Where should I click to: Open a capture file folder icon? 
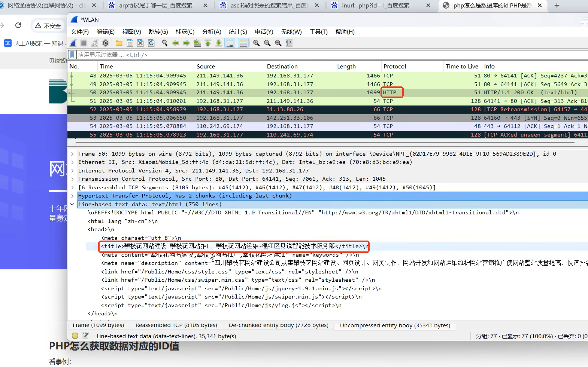point(119,43)
